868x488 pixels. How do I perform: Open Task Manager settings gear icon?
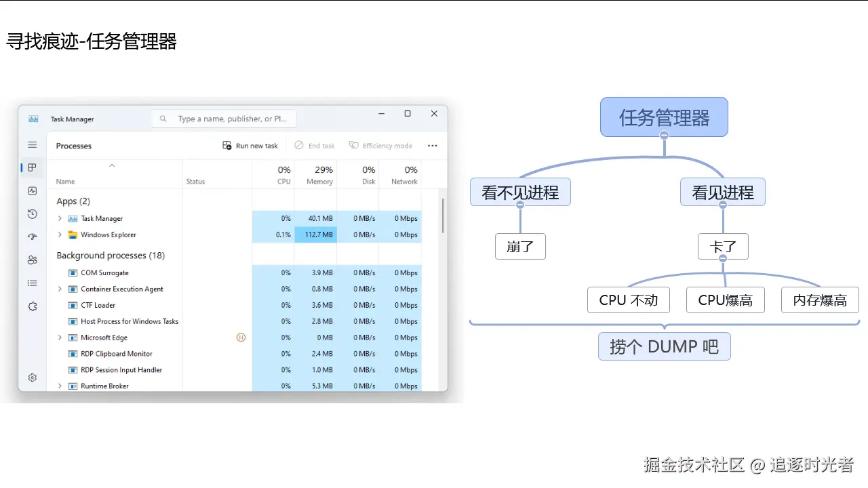point(32,378)
